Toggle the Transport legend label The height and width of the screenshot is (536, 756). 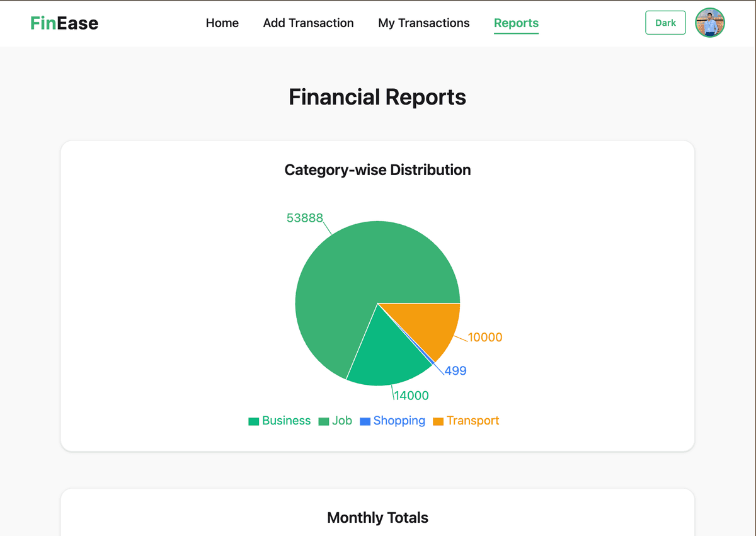click(x=472, y=421)
